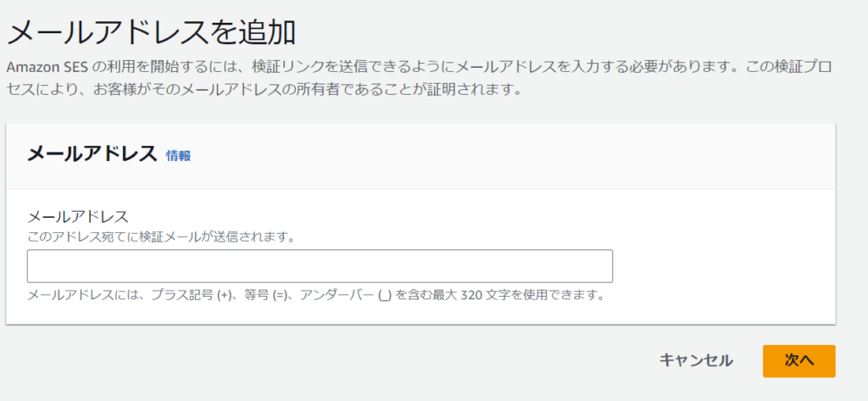Click the アンダーバー (_) text in the helper line

[x=346, y=294]
